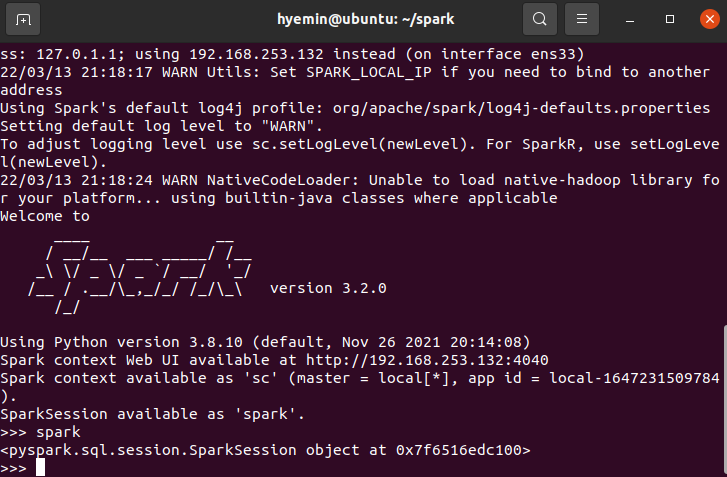This screenshot has width=727, height=477.
Task: Maximize the terminal window
Action: tap(670, 19)
